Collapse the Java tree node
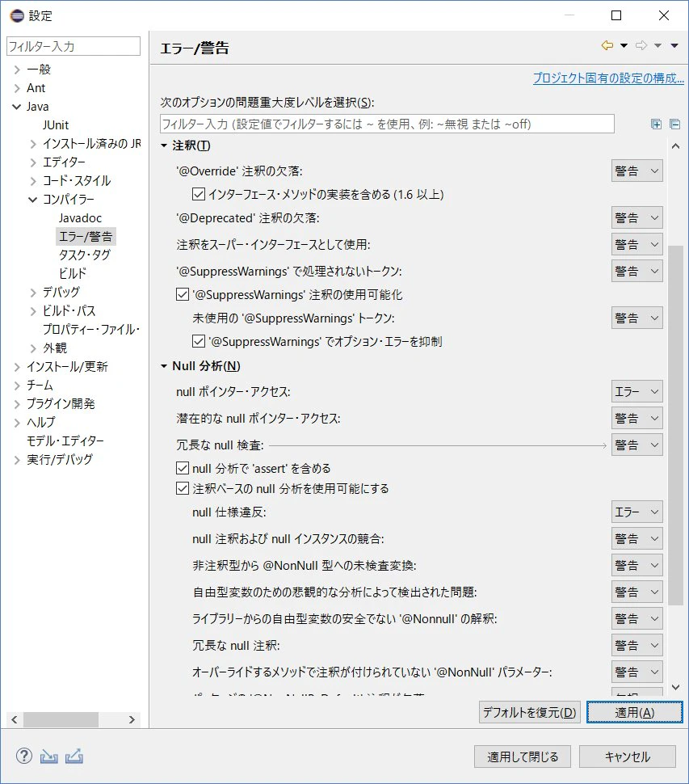Image resolution: width=689 pixels, height=784 pixels. tap(17, 107)
